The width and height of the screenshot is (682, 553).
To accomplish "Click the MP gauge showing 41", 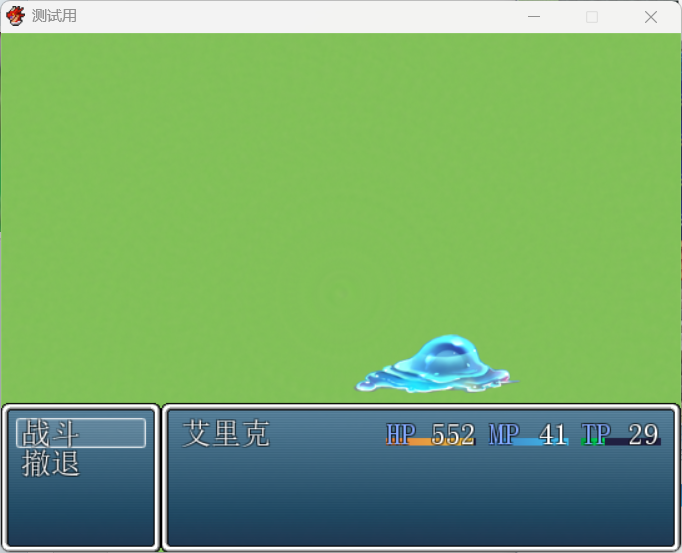I will click(x=528, y=434).
